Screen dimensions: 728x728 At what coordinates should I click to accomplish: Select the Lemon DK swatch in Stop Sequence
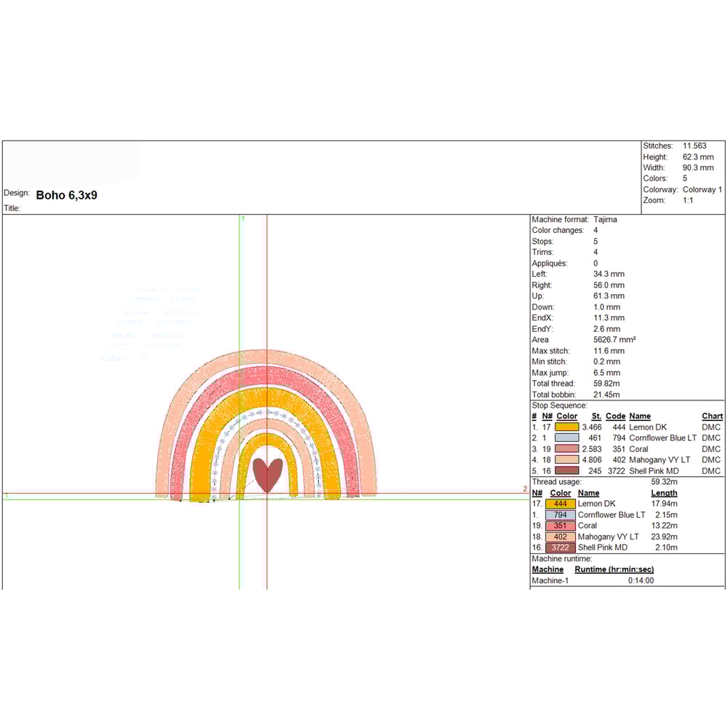pos(566,427)
